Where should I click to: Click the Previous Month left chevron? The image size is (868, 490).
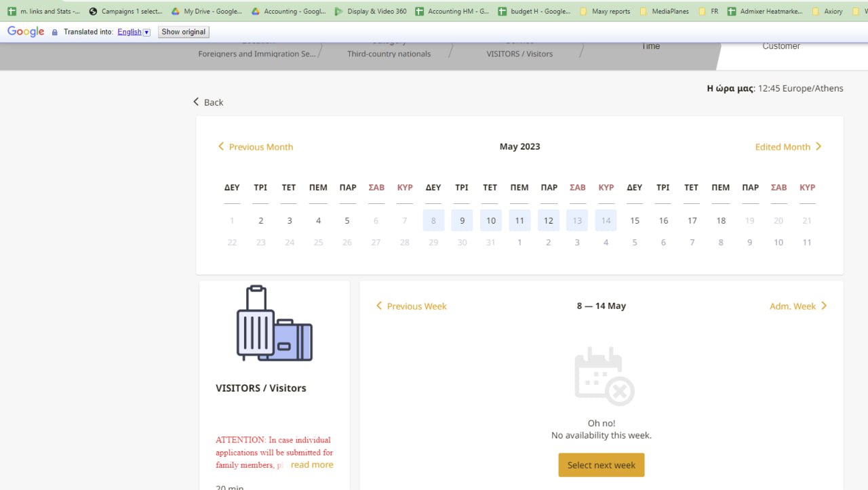220,146
